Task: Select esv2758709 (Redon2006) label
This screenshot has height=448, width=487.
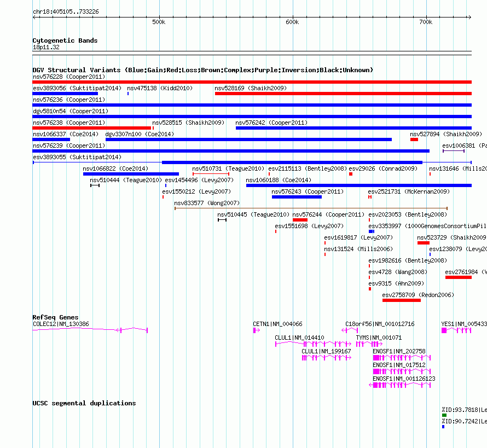Action: [418, 295]
